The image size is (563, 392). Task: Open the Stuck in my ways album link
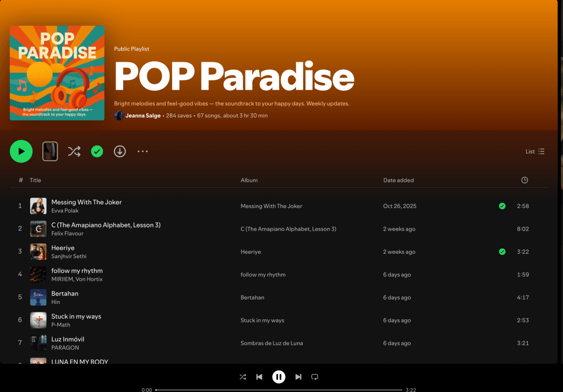tap(262, 320)
